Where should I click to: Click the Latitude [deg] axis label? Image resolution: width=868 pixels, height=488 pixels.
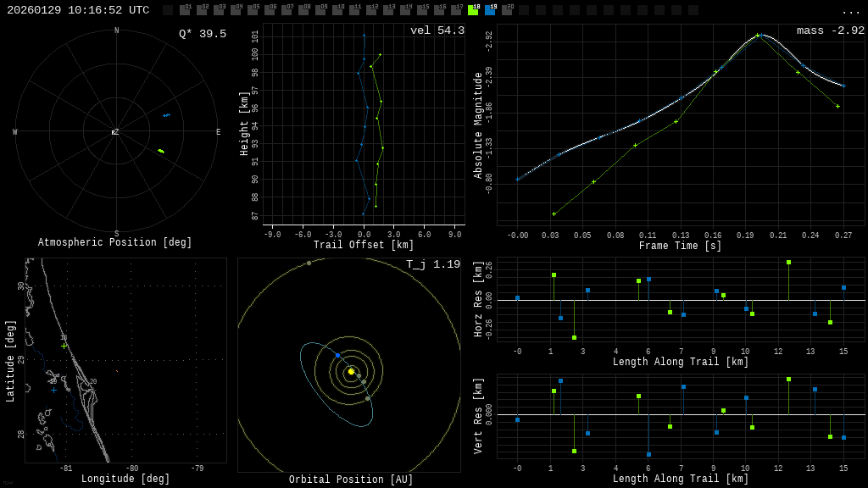[10, 361]
